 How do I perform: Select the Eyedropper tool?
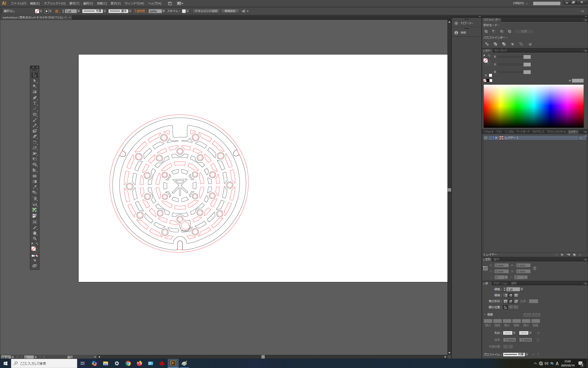point(34,187)
